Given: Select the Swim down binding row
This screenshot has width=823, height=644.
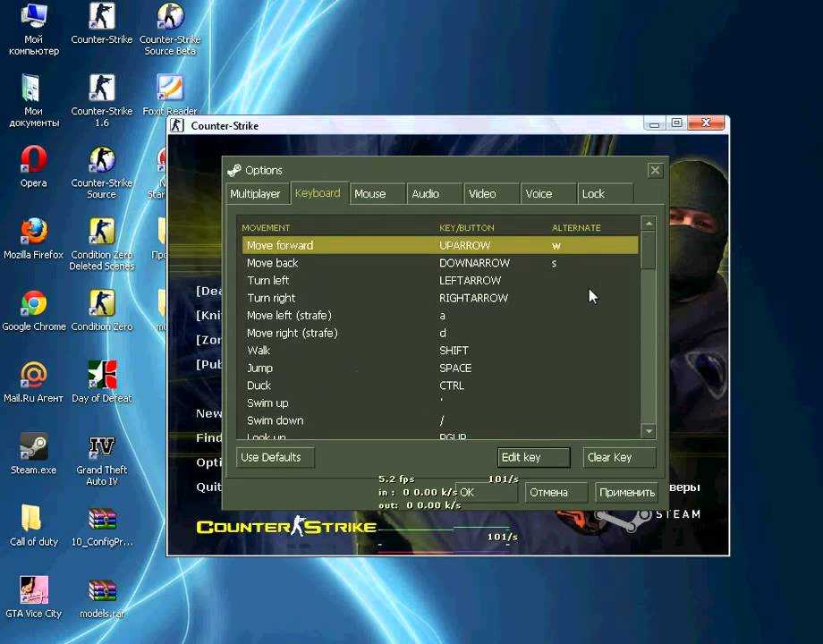Looking at the screenshot, I should point(440,420).
